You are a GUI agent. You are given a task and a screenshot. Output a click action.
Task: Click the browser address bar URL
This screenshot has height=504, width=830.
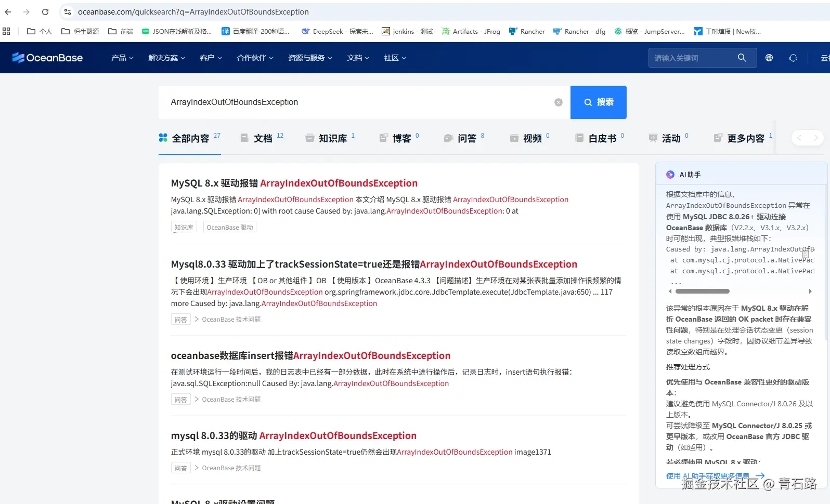click(193, 11)
